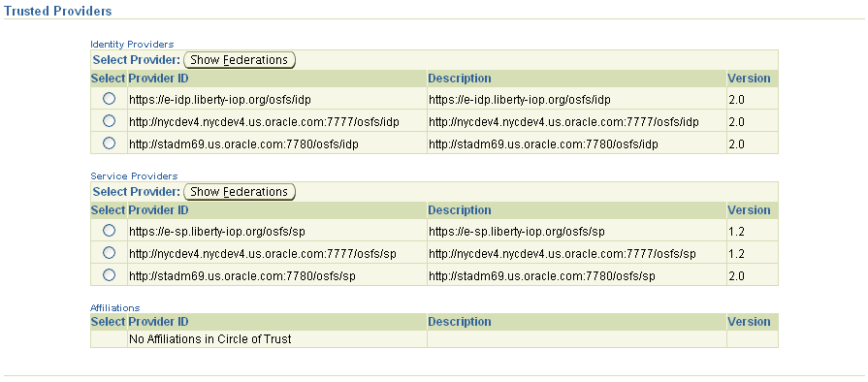The width and height of the screenshot is (868, 382).
Task: Click the Trusted Providers page heading
Action: click(x=57, y=11)
